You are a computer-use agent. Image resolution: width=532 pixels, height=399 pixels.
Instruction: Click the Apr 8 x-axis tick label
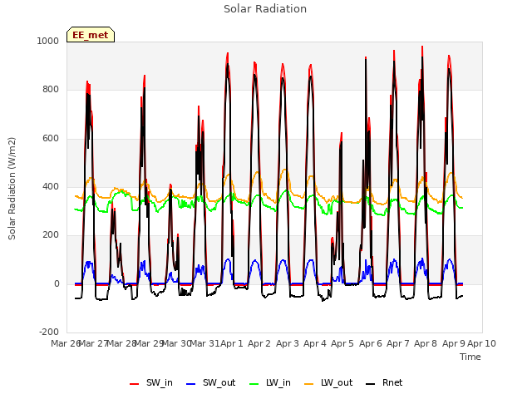pos(426,343)
